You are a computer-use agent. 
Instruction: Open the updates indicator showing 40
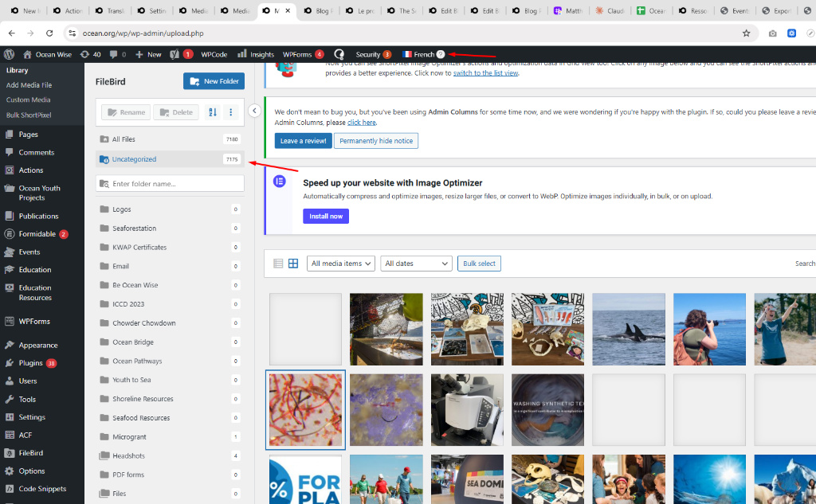point(91,54)
